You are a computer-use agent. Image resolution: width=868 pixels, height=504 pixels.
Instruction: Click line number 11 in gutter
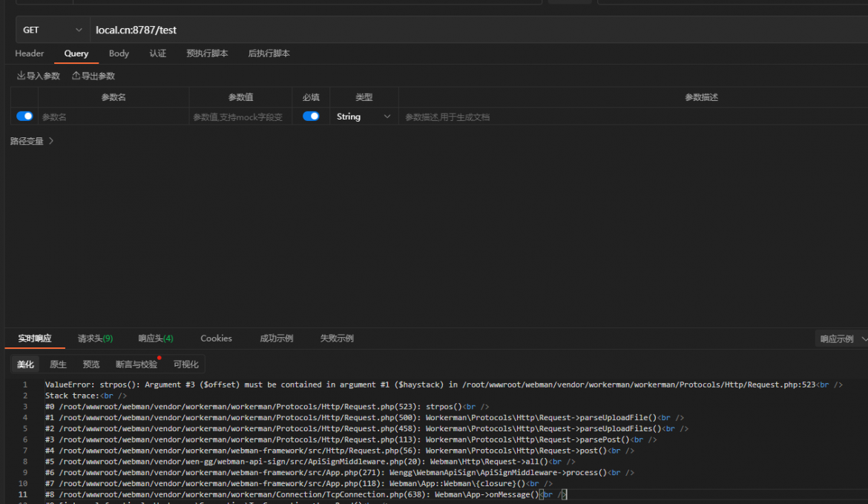[23, 494]
